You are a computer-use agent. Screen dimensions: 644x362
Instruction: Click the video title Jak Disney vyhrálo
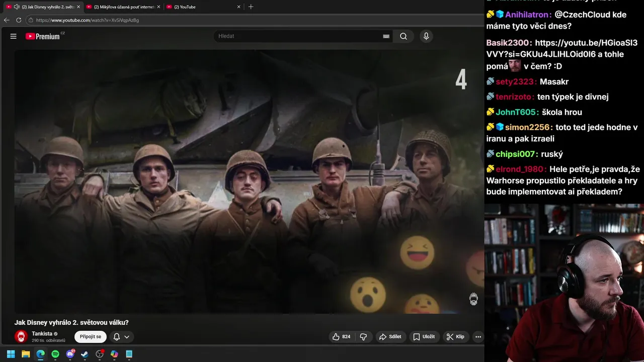(x=71, y=323)
